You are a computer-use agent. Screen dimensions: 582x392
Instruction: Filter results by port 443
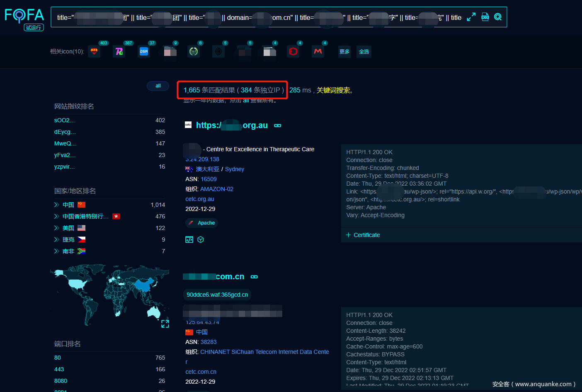click(x=59, y=369)
